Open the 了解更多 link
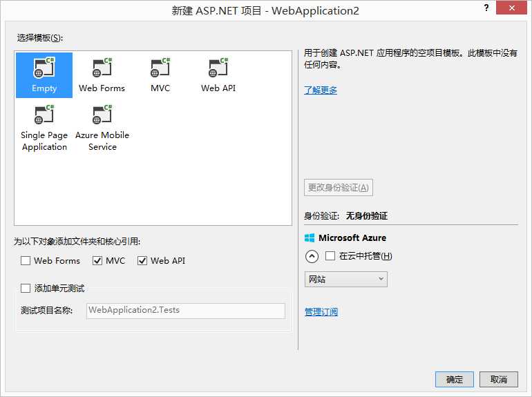The image size is (532, 397). pyautogui.click(x=321, y=90)
